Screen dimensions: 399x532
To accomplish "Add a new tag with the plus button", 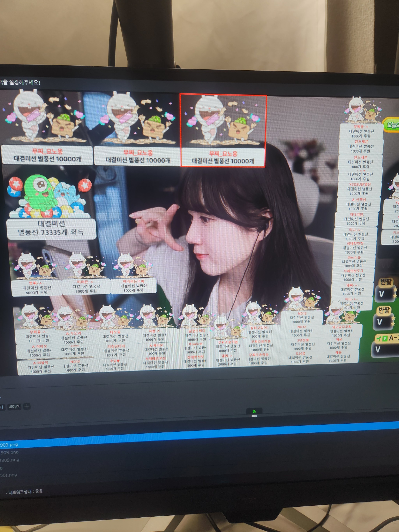I will pos(27,407).
